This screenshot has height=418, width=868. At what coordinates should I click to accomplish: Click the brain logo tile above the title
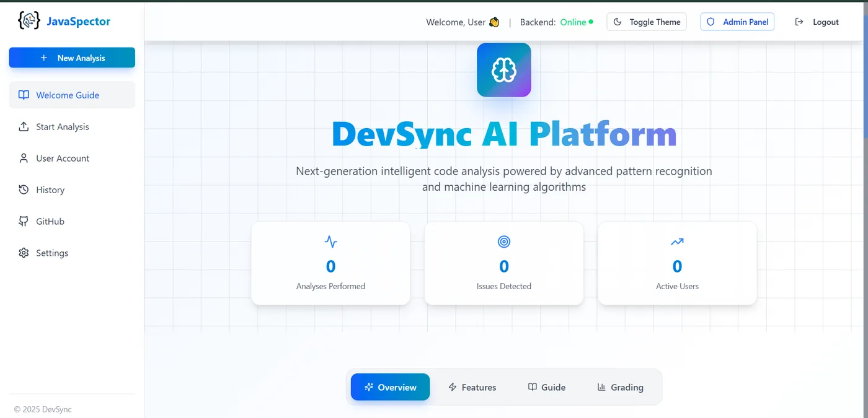(x=504, y=70)
